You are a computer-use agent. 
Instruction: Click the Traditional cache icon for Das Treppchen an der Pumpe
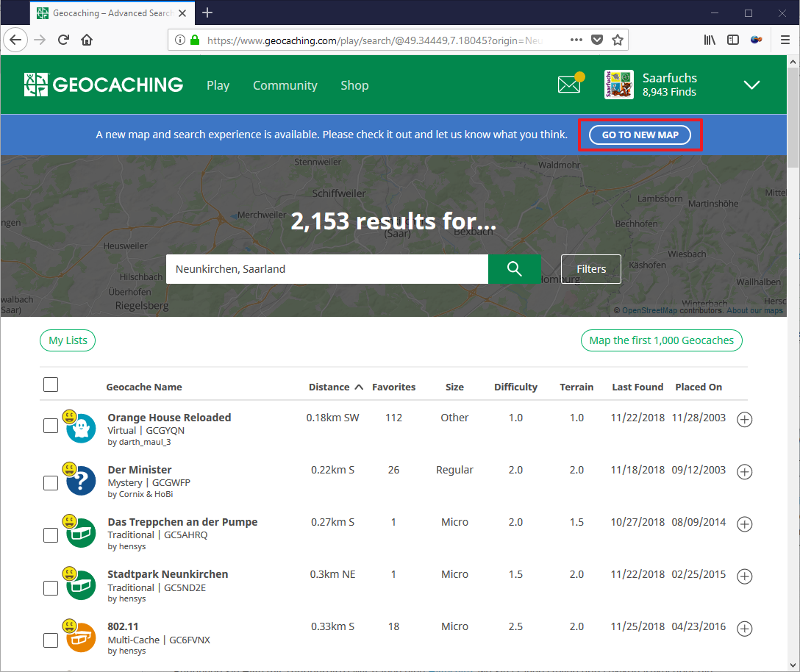coord(81,533)
